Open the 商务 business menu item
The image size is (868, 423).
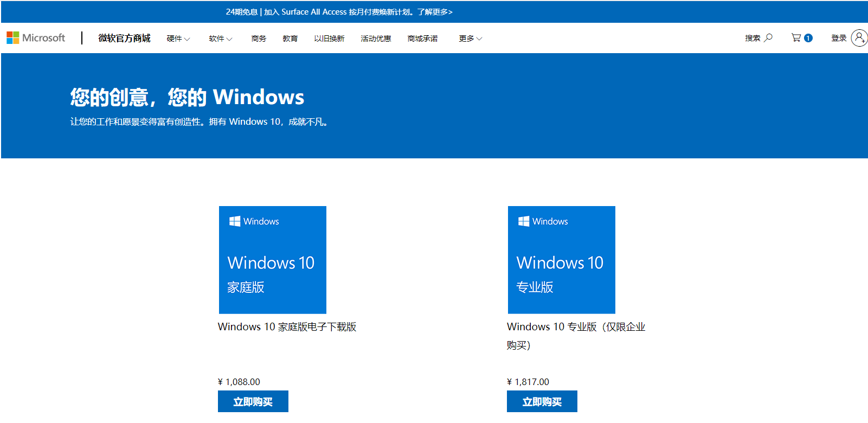point(259,39)
